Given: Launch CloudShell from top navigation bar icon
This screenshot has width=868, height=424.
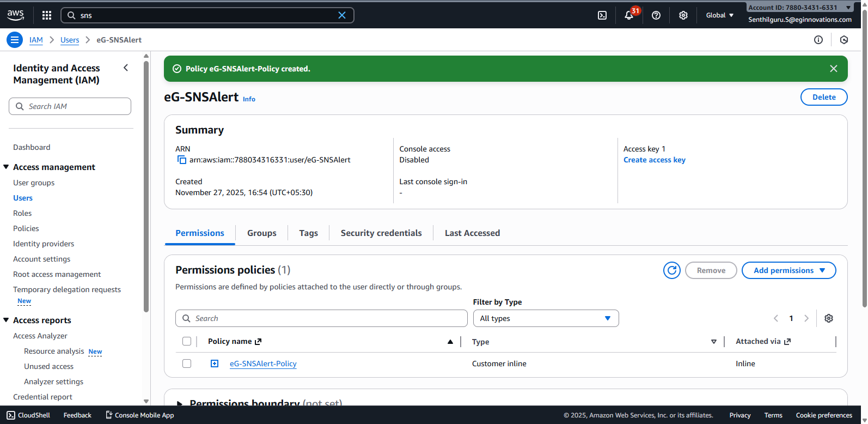Looking at the screenshot, I should pos(602,15).
